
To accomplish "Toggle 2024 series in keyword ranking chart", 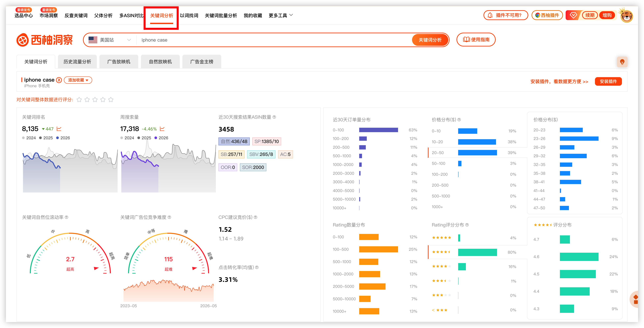I will pyautogui.click(x=29, y=138).
